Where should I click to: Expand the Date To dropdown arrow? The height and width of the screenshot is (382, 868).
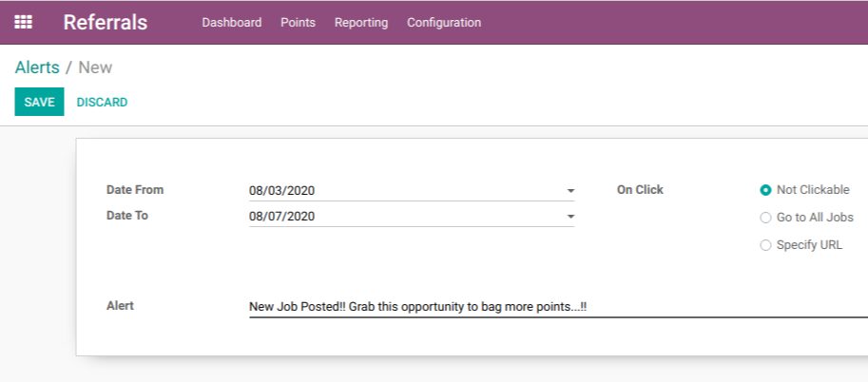click(x=570, y=217)
